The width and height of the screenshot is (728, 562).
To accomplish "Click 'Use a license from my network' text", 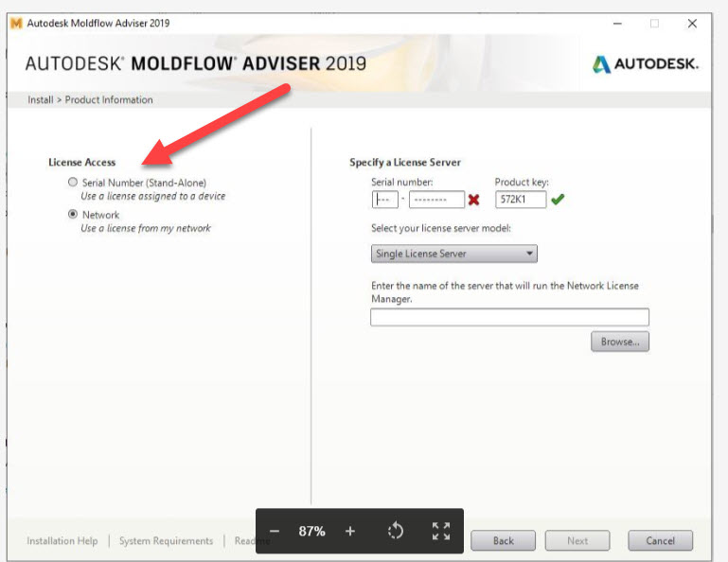I will [x=146, y=228].
